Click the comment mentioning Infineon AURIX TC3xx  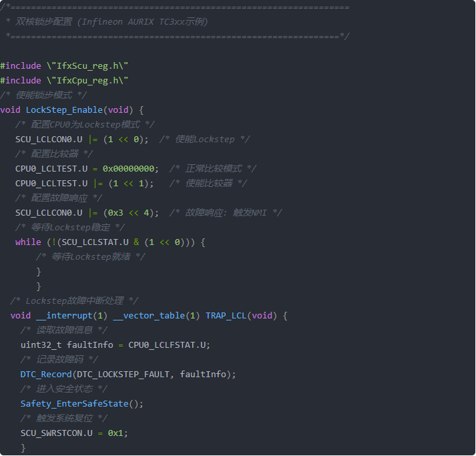111,22
